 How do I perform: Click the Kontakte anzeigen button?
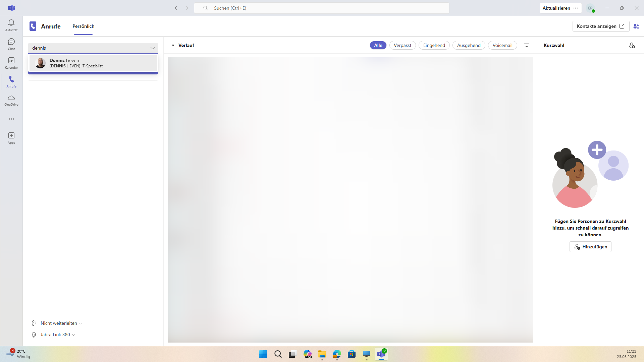tap(600, 26)
